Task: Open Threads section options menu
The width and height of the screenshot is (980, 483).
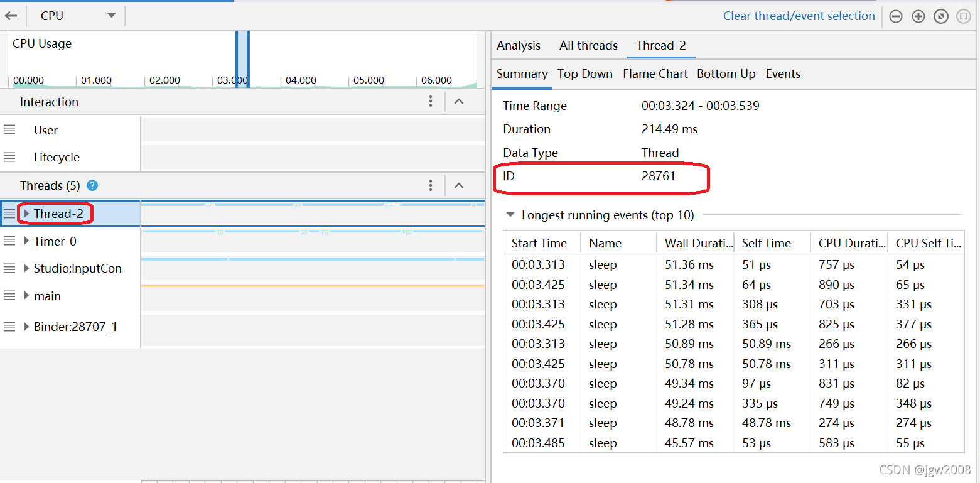Action: [431, 185]
